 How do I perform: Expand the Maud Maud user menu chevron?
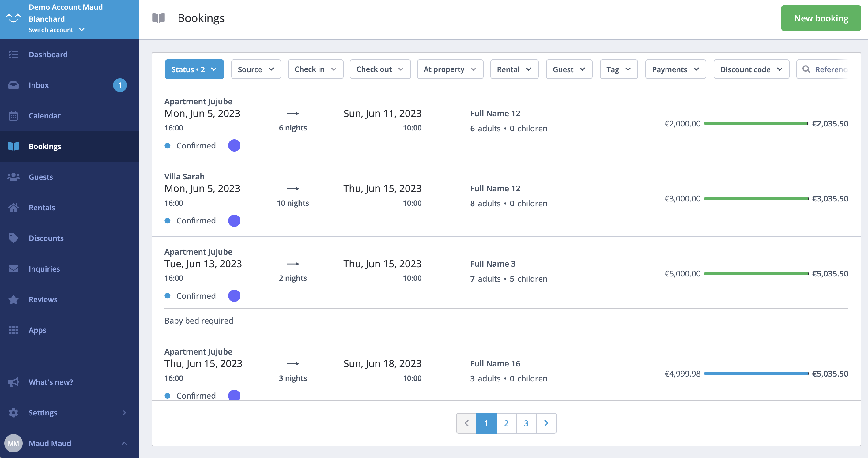[124, 443]
